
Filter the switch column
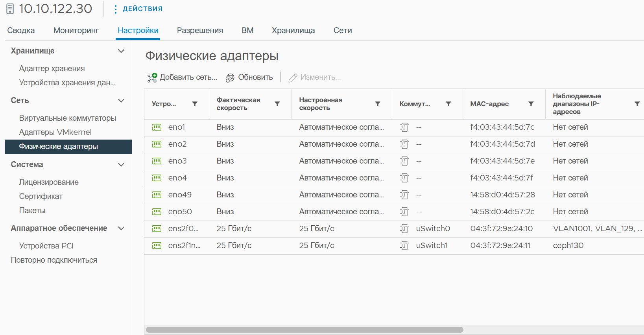(x=448, y=104)
